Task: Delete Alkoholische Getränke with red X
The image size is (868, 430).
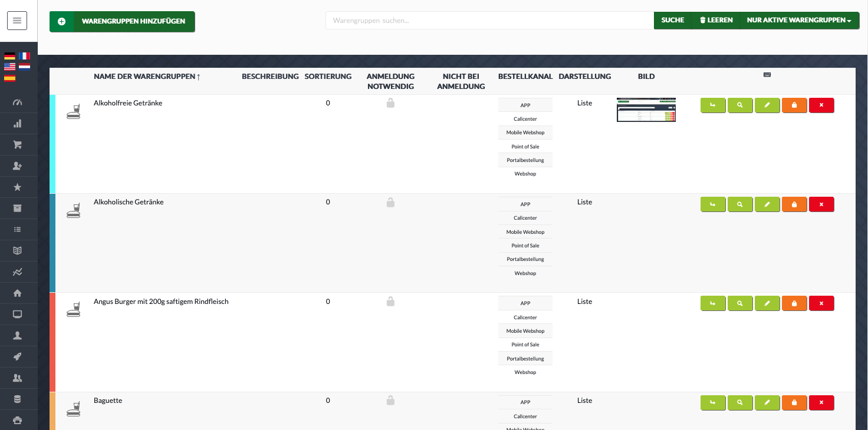Action: [821, 204]
